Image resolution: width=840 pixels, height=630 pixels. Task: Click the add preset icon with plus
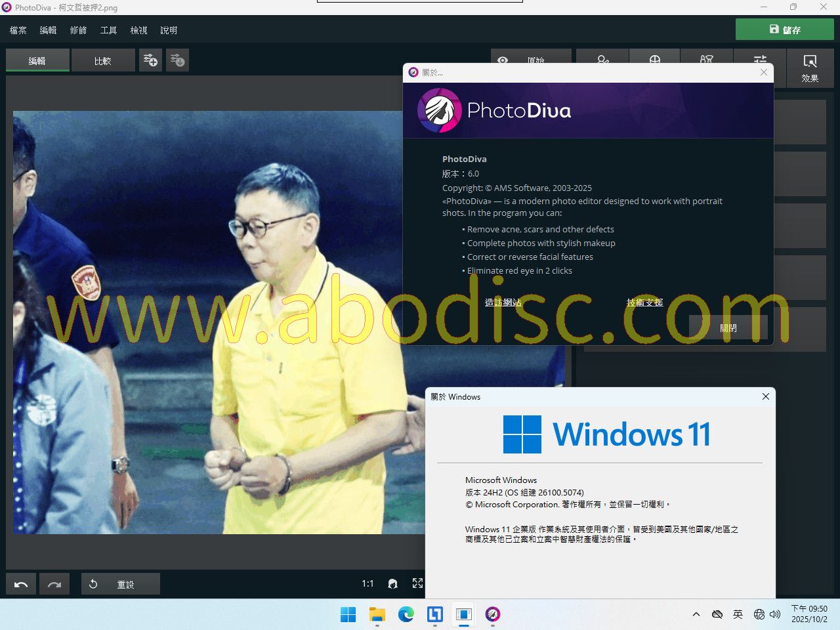pyautogui.click(x=150, y=60)
